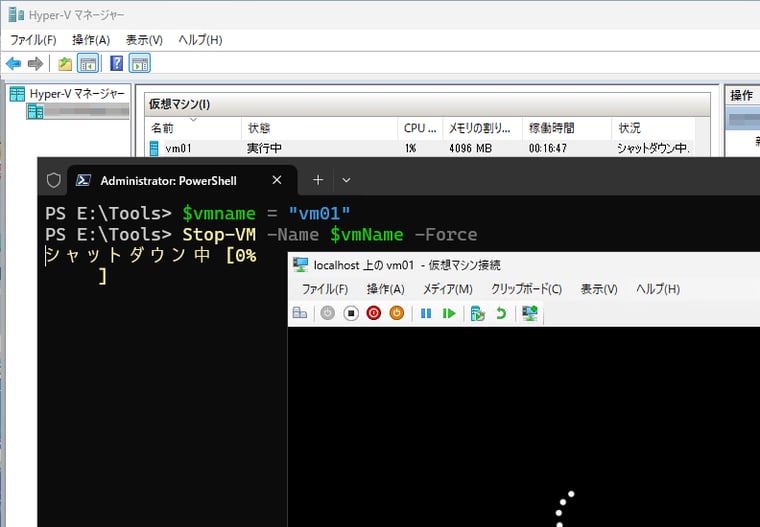Select the blurred host server tree node

coord(78,112)
